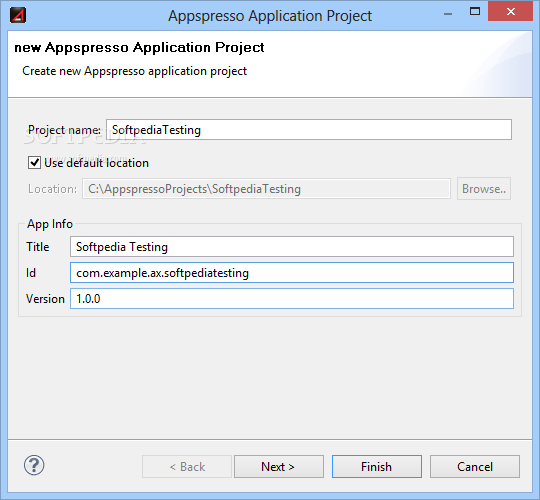Click the disabled Location path field
Screen dimensions: 540x500
click(266, 189)
